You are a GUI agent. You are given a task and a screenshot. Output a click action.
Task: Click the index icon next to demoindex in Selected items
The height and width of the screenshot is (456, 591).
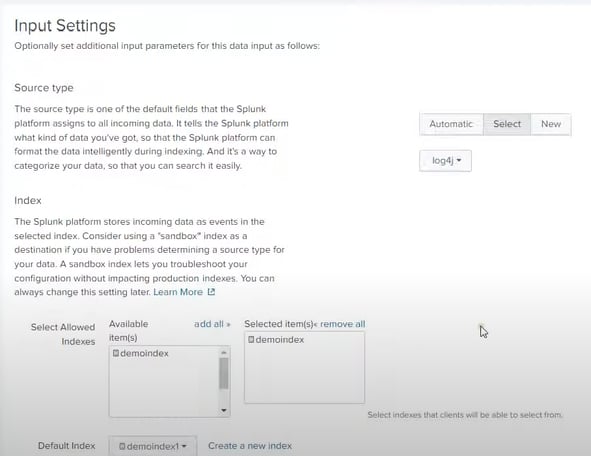(x=251, y=340)
